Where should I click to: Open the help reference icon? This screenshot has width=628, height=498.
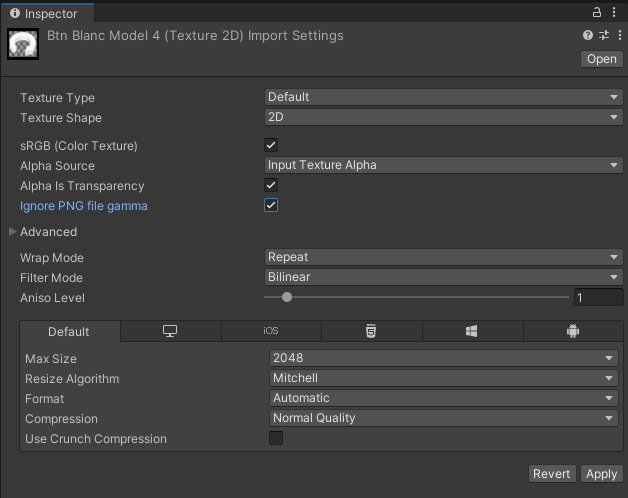[x=588, y=35]
